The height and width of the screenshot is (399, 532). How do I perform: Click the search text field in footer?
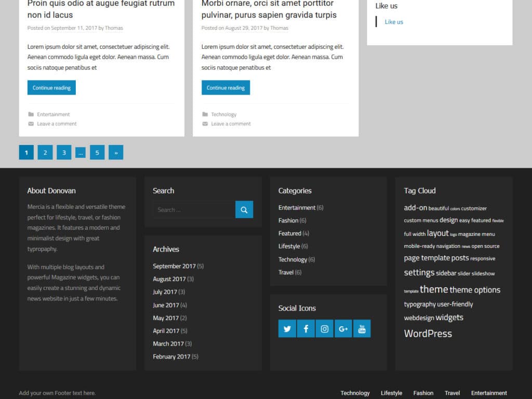pos(194,209)
